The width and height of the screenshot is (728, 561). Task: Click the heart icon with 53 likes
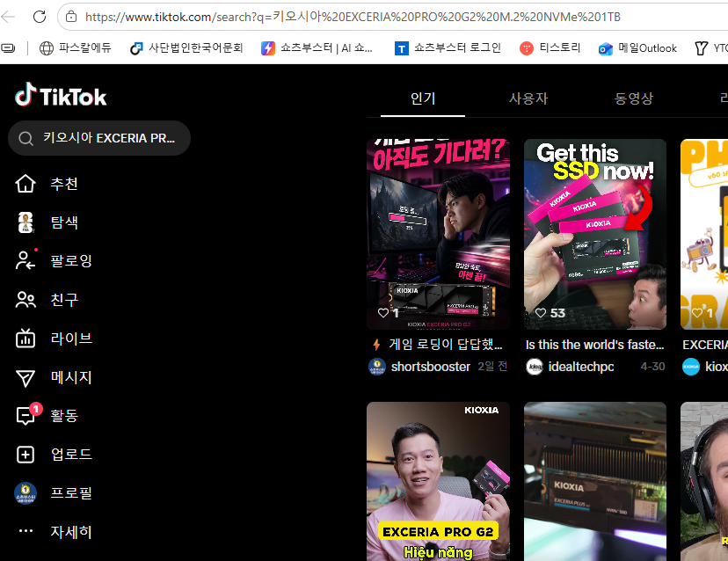coord(541,313)
